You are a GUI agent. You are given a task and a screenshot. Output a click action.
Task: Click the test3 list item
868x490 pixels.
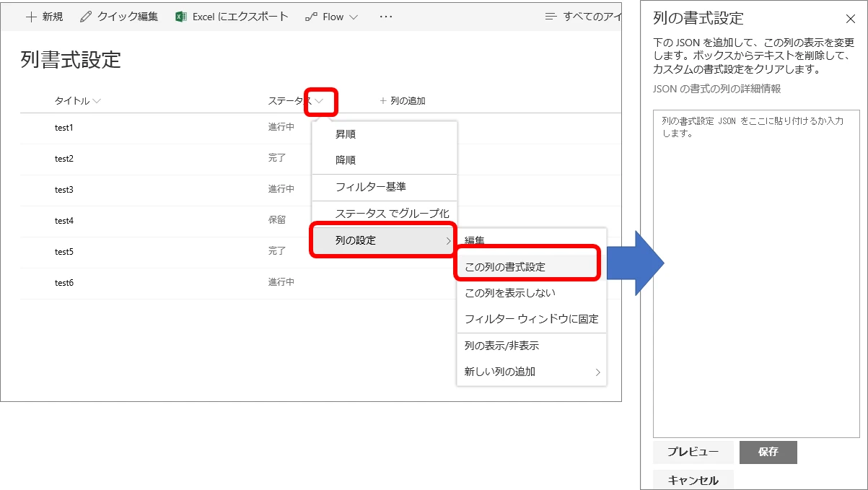click(x=64, y=190)
